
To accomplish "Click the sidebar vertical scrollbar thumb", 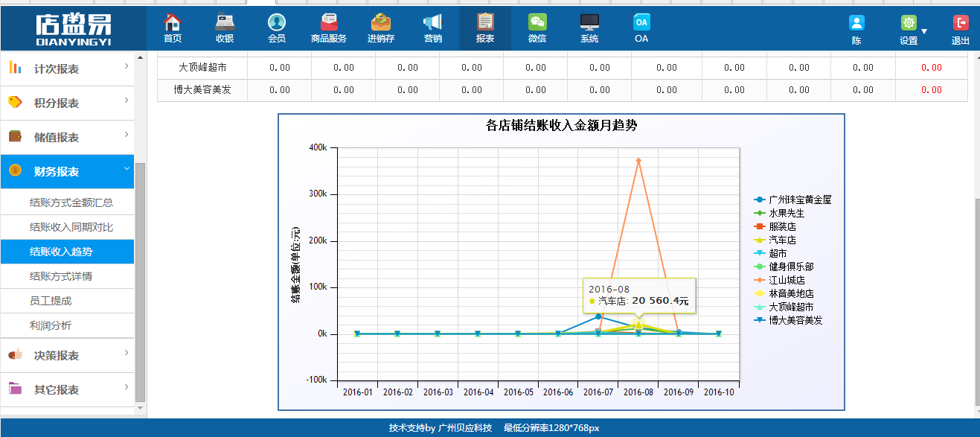I will [140, 281].
